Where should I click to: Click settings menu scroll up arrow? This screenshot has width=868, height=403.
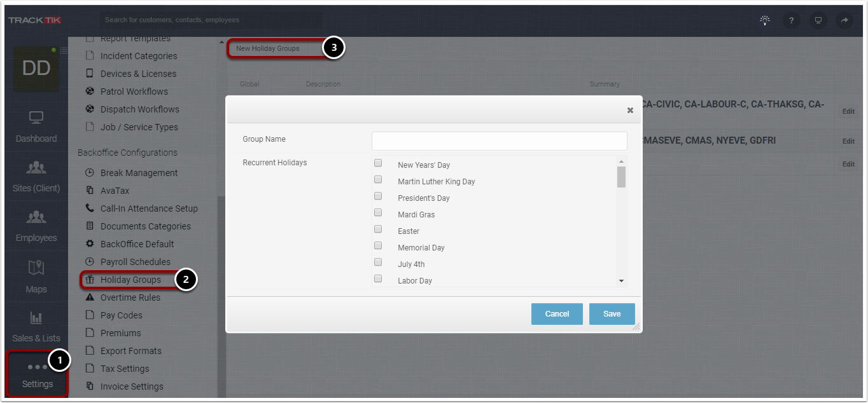221,43
